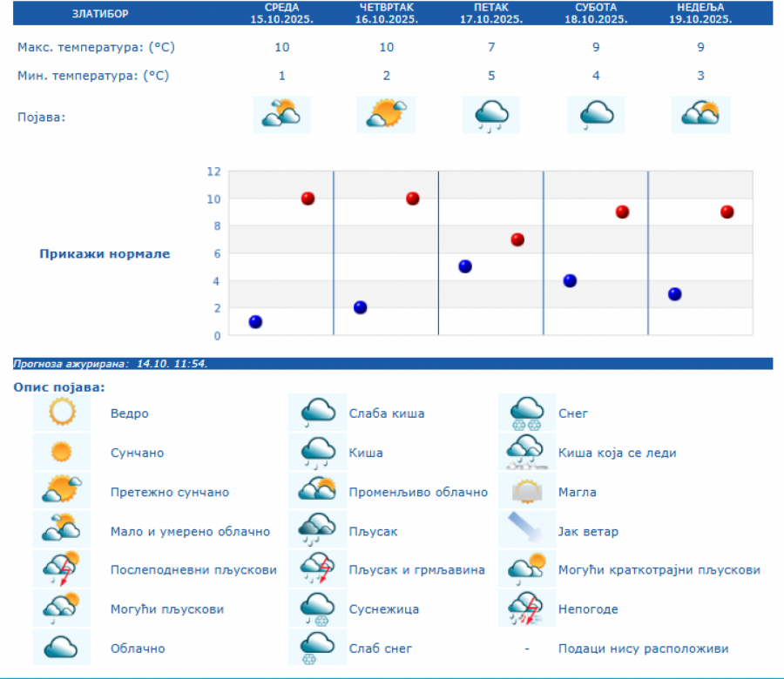Open the Прикажи нормале link
784x679 pixels.
105,254
